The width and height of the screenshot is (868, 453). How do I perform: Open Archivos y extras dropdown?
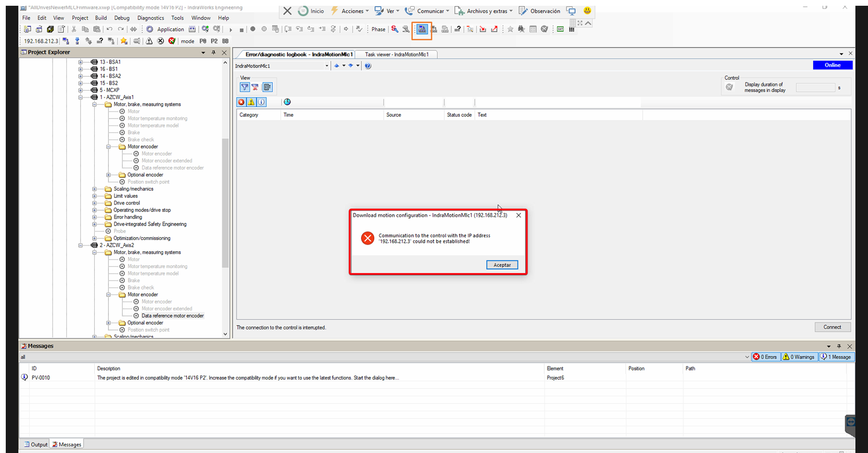click(484, 11)
